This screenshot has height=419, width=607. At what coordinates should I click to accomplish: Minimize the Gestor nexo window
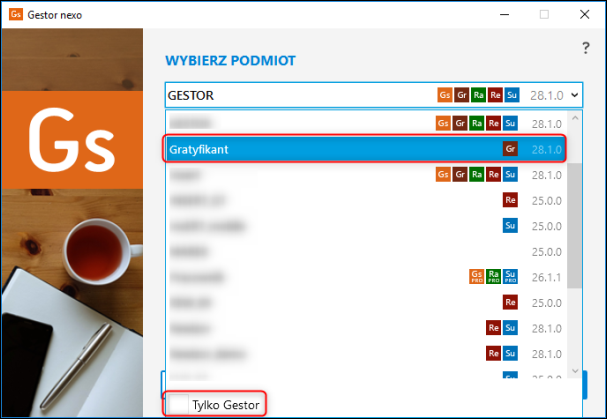504,15
